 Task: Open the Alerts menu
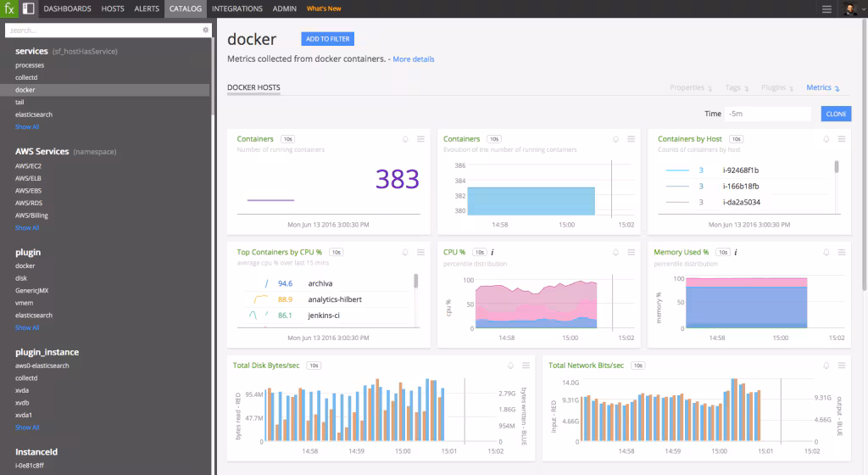[147, 8]
